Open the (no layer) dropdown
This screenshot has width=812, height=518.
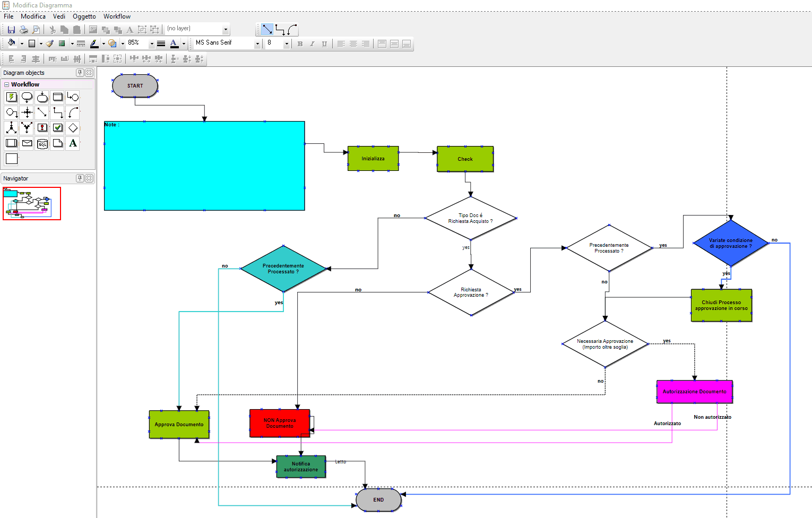coord(226,29)
